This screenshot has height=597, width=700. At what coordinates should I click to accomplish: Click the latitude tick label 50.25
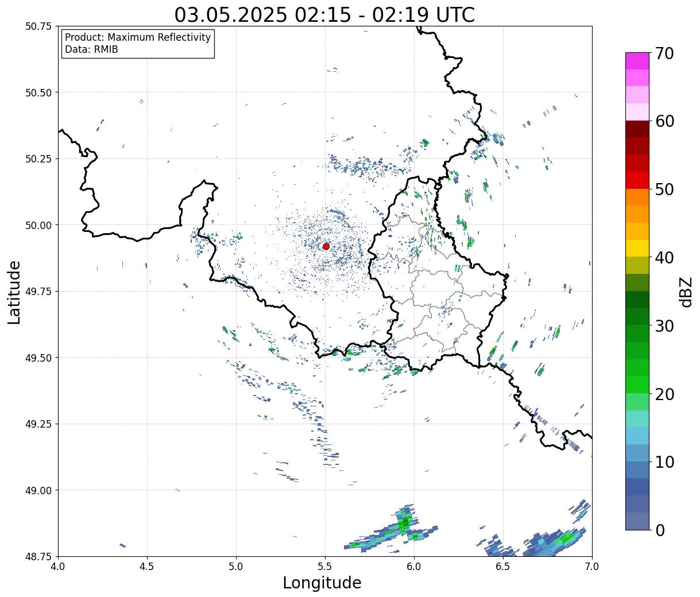tap(38, 159)
